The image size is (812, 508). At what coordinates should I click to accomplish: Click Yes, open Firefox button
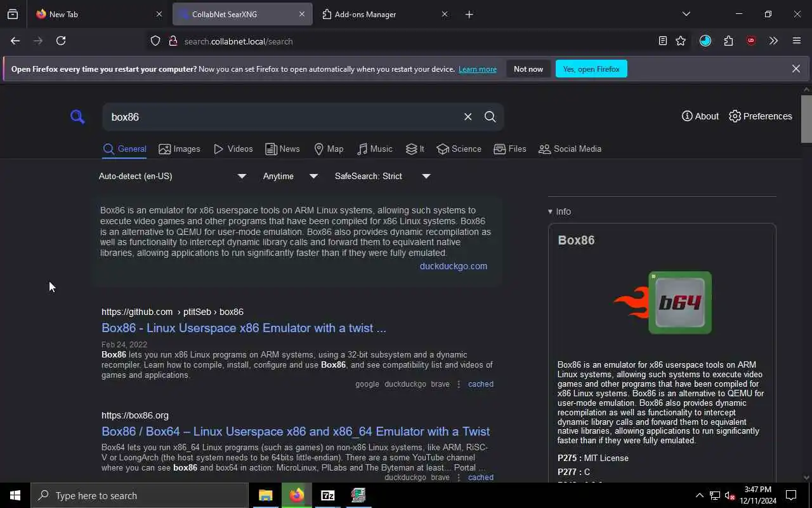coord(591,69)
